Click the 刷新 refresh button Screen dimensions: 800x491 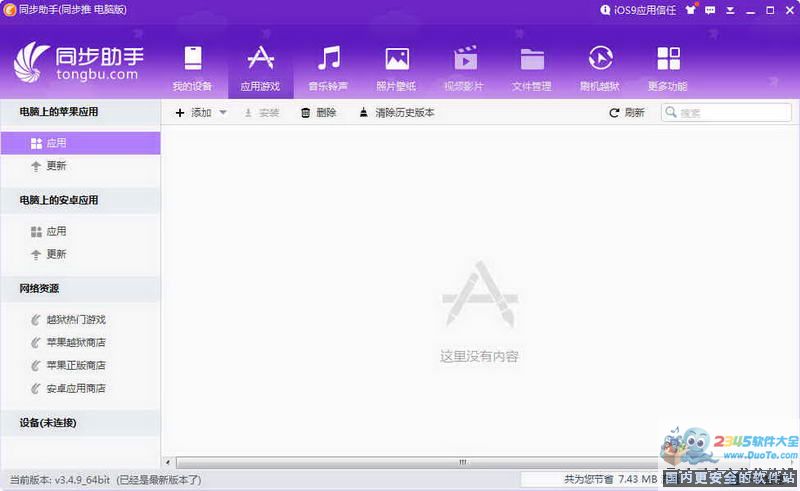point(627,113)
